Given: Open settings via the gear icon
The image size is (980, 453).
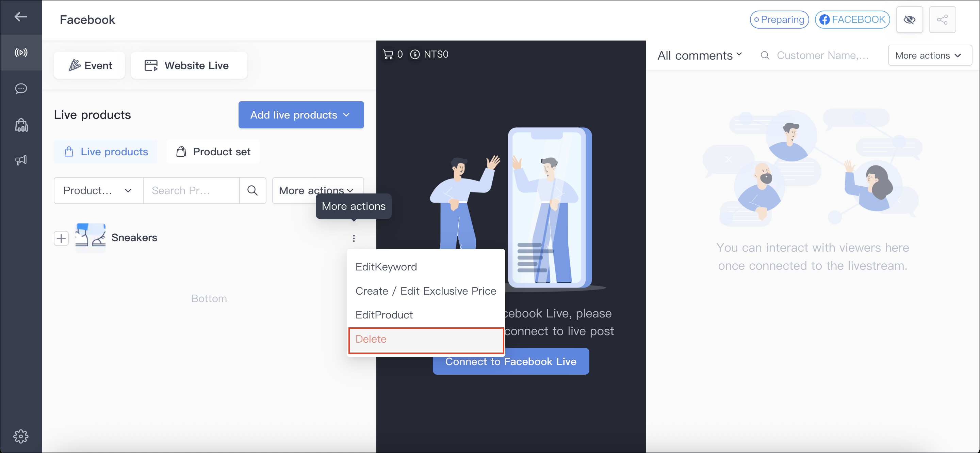Looking at the screenshot, I should pos(21,436).
